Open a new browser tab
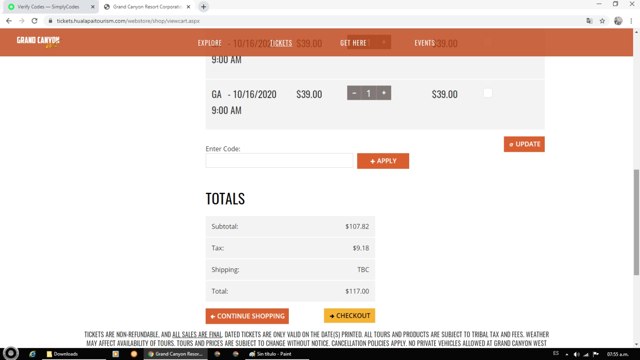The height and width of the screenshot is (360, 640). click(x=203, y=7)
